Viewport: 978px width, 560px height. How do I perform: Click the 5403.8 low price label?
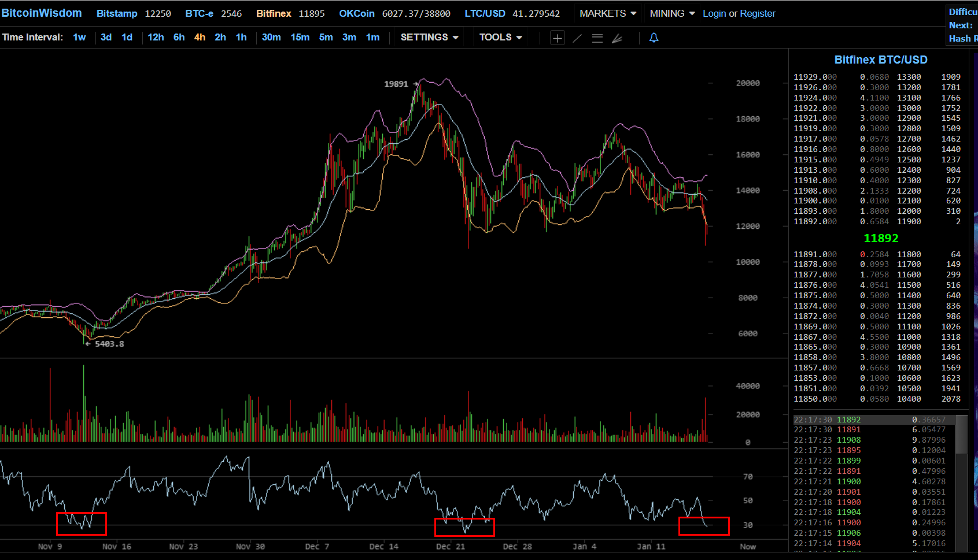(109, 344)
